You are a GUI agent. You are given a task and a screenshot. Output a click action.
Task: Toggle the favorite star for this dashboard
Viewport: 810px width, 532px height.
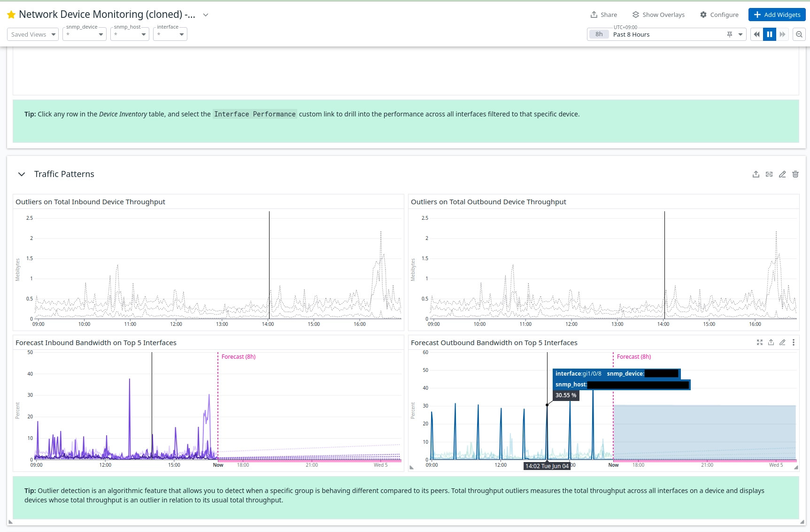(11, 15)
